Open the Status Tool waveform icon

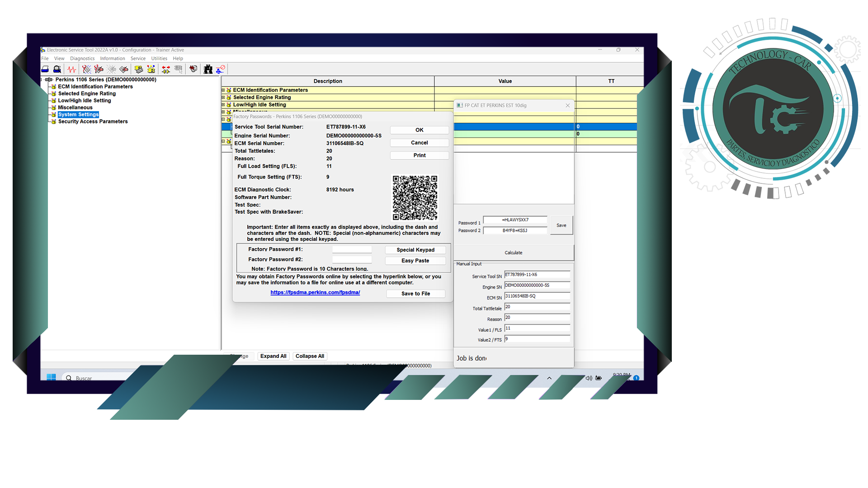click(x=72, y=69)
